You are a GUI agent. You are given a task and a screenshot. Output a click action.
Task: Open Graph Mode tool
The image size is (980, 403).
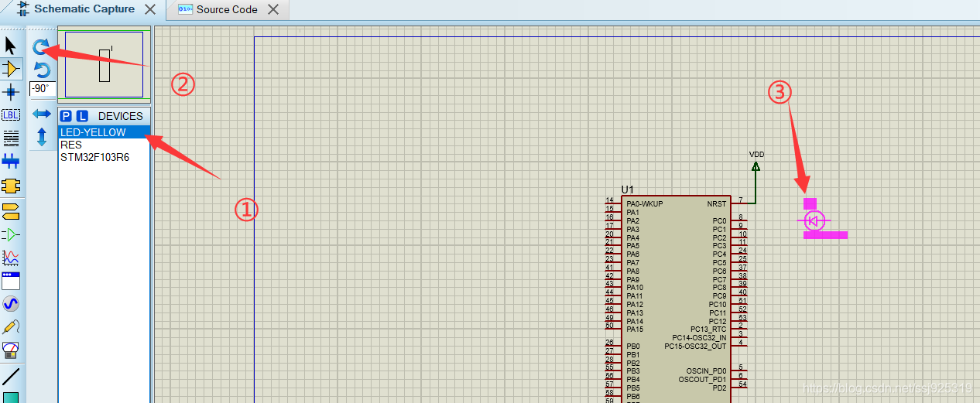[x=11, y=257]
